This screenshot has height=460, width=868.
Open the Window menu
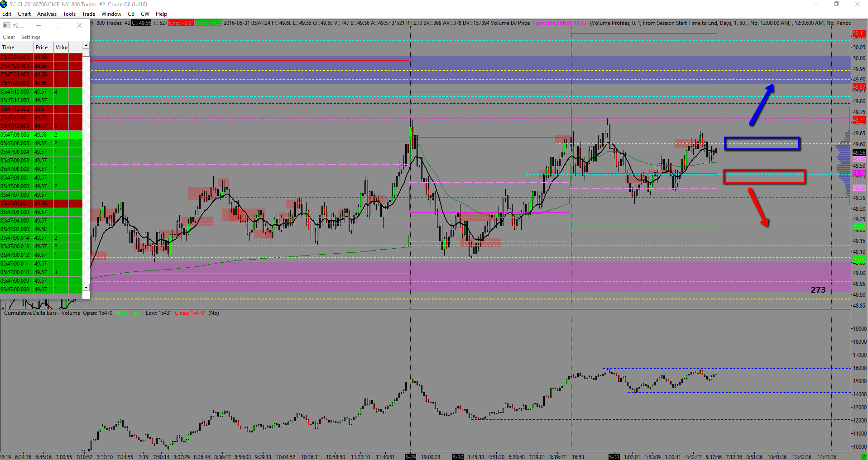click(x=111, y=14)
